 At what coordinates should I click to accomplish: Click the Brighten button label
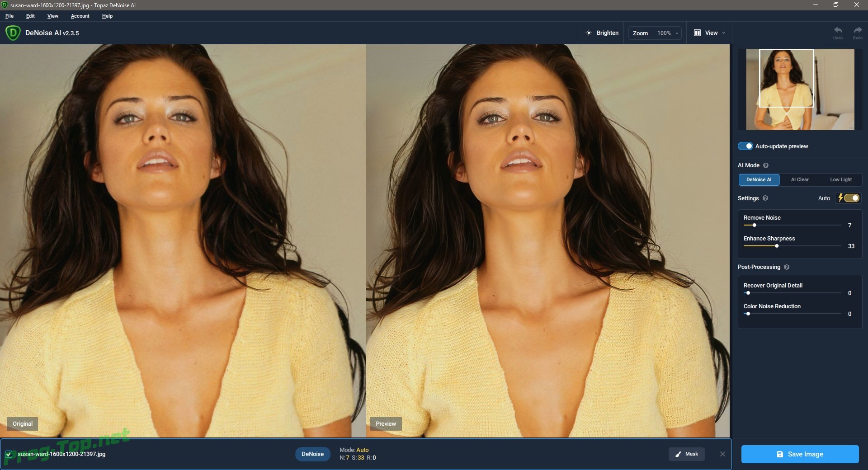click(608, 33)
